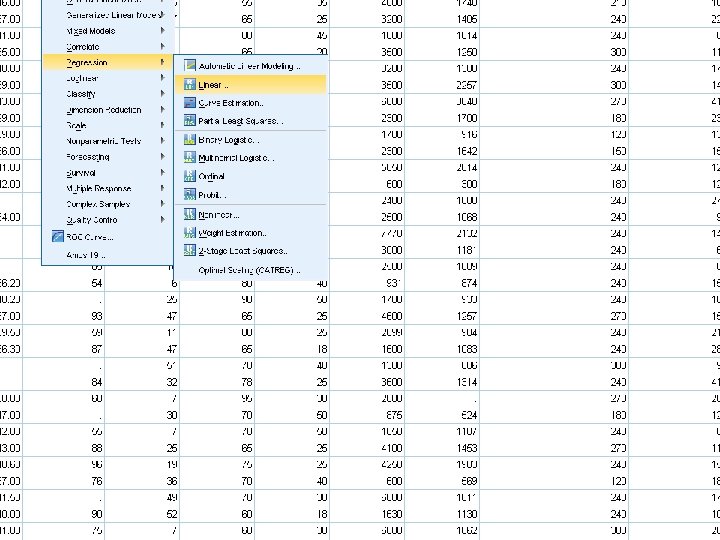Open the Forecasting menu item
The width and height of the screenshot is (720, 540).
pyautogui.click(x=107, y=157)
